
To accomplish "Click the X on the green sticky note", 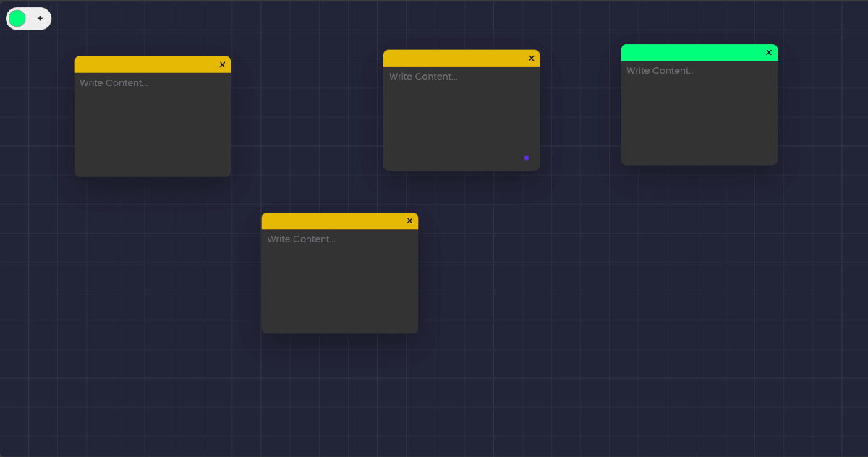I will [769, 51].
